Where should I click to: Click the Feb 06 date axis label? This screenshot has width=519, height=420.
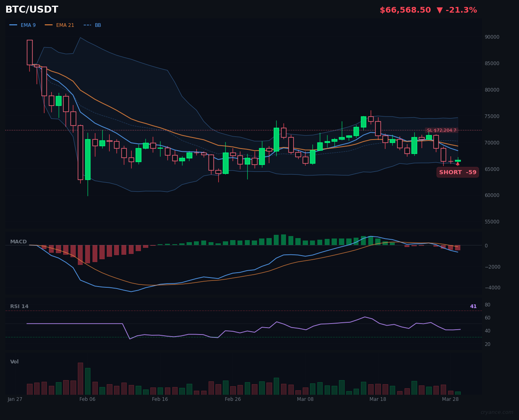(87, 399)
